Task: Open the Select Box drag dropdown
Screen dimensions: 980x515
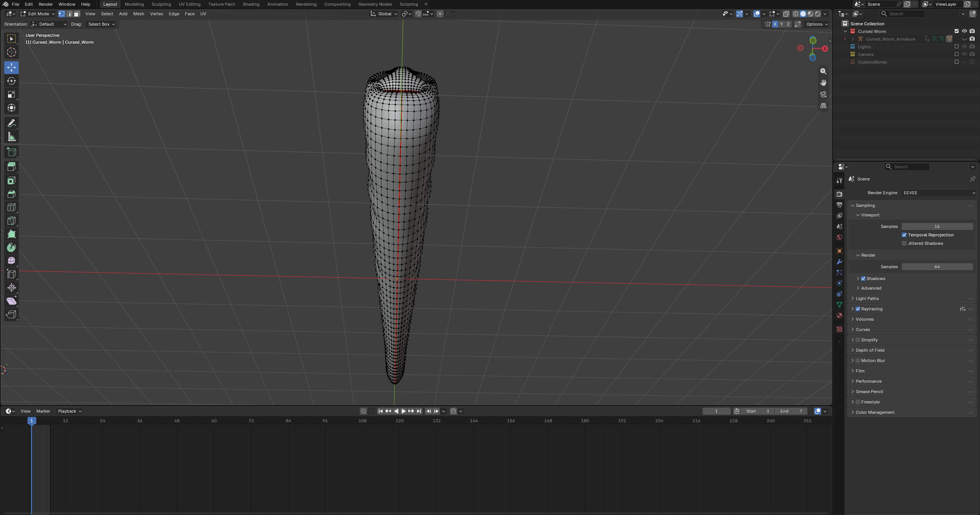Action: [x=101, y=24]
